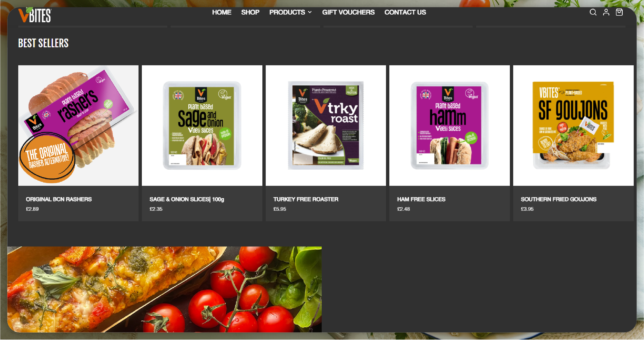Image resolution: width=644 pixels, height=340 pixels.
Task: View the plant based hamm slices image
Action: click(x=449, y=125)
